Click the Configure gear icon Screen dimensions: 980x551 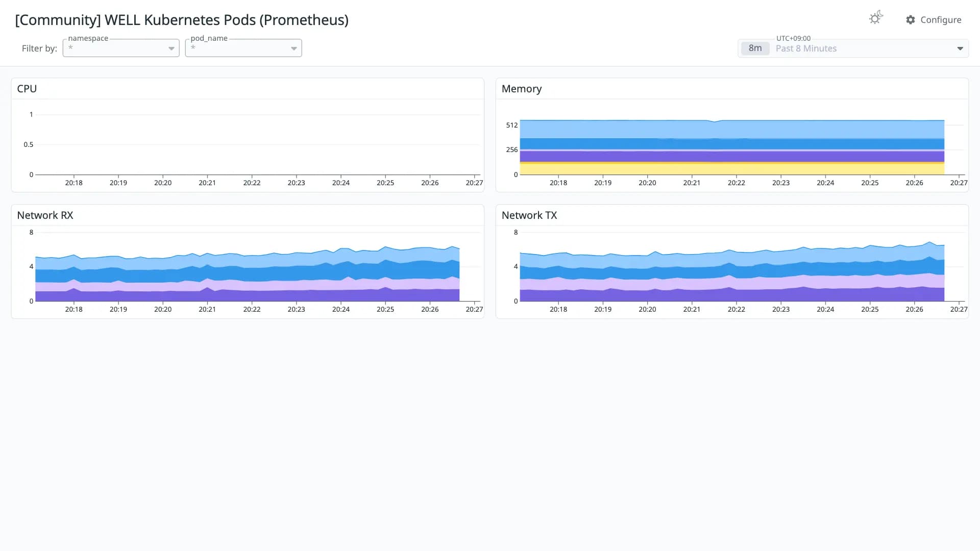point(911,20)
